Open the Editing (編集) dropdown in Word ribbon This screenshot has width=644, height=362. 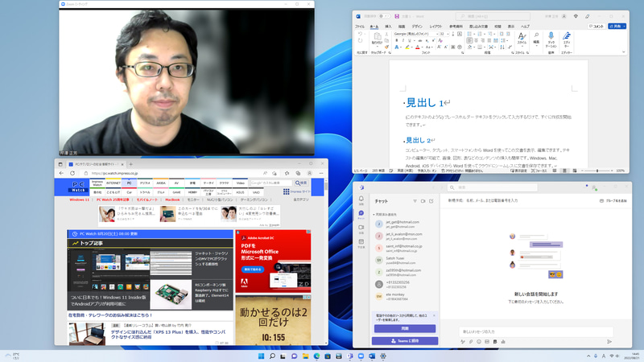coord(536,39)
